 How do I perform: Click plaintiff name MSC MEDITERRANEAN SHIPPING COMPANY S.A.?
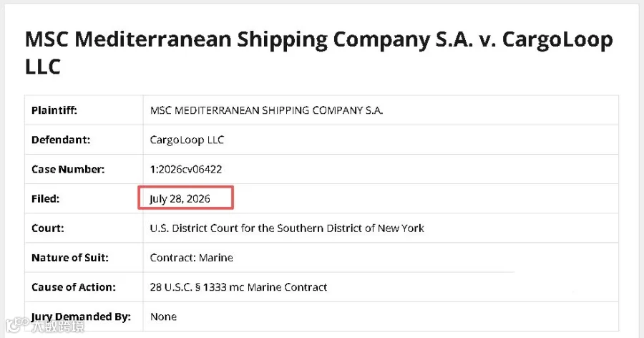click(x=267, y=110)
